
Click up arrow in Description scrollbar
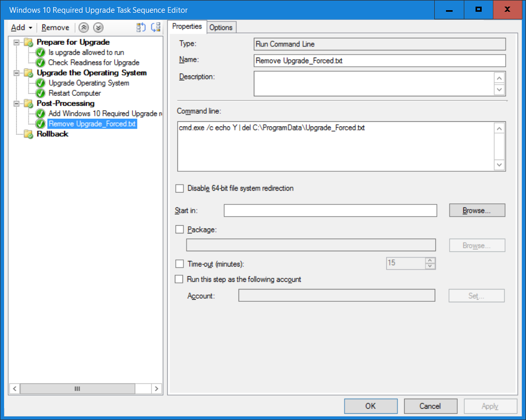pyautogui.click(x=499, y=78)
